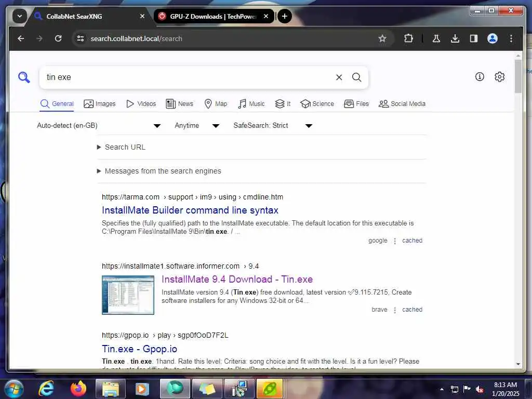Reload the current page
This screenshot has width=532, height=399.
[58, 38]
